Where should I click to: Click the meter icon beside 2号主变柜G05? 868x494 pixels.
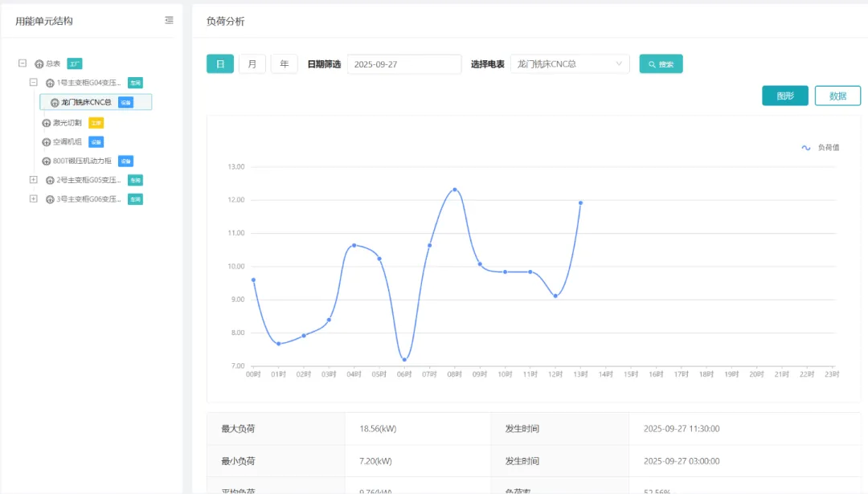pos(50,181)
